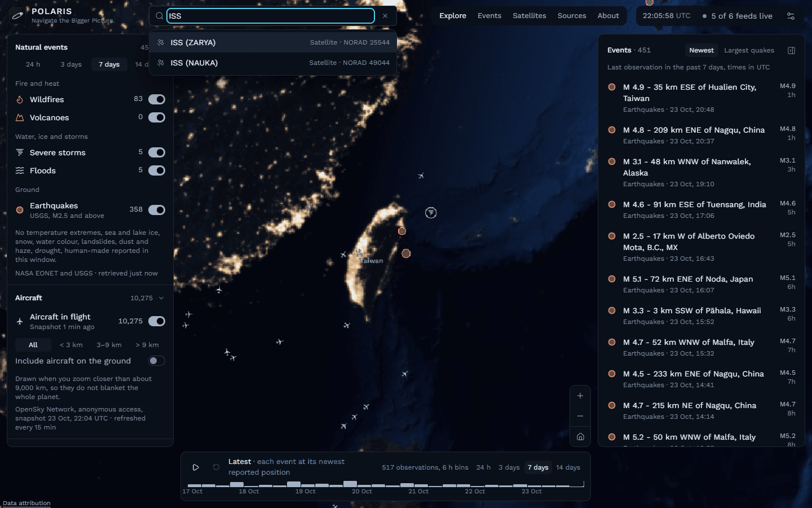Open the Events page in top navigation

coord(489,16)
